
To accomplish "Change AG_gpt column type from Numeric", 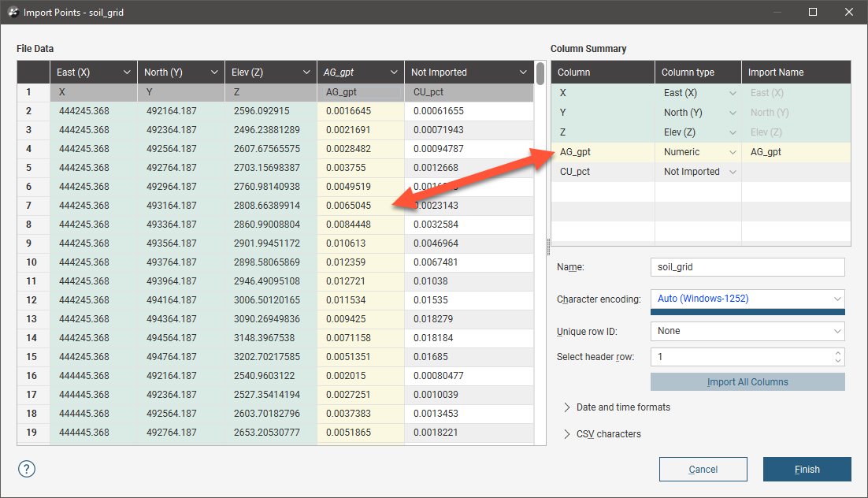I will [733, 152].
